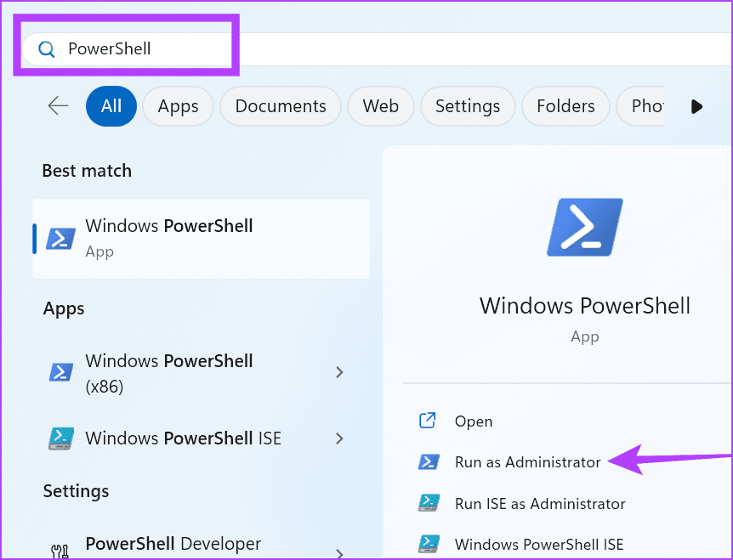Click the PowerShell Developer settings icon
The height and width of the screenshot is (560, 733).
59,551
